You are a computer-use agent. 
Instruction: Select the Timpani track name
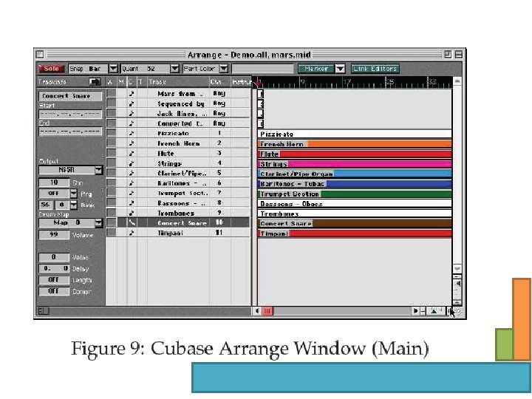[170, 233]
